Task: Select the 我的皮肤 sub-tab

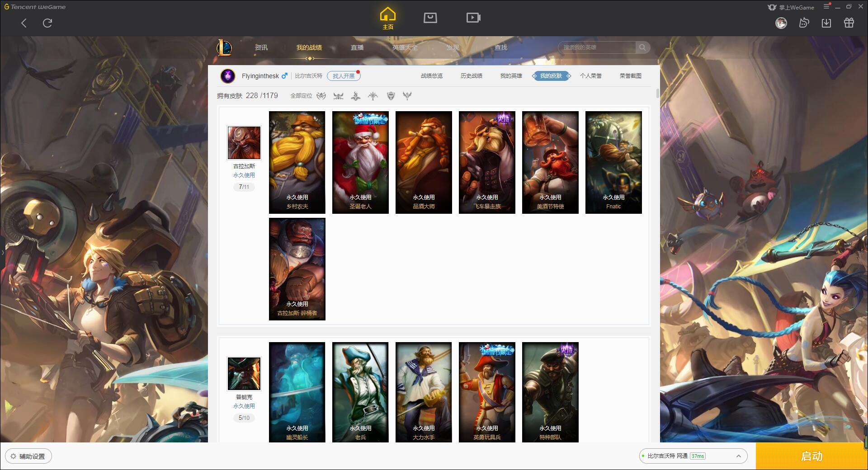Action: click(551, 76)
